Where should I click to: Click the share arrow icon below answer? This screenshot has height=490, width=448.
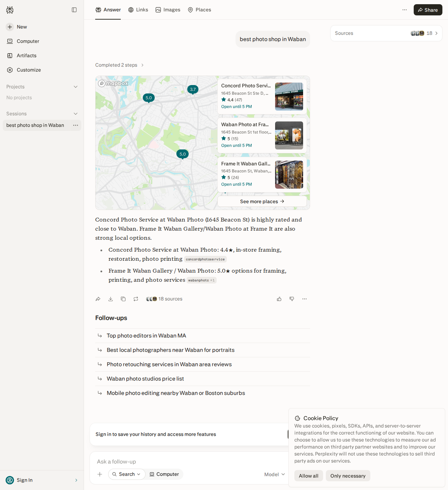pyautogui.click(x=98, y=299)
